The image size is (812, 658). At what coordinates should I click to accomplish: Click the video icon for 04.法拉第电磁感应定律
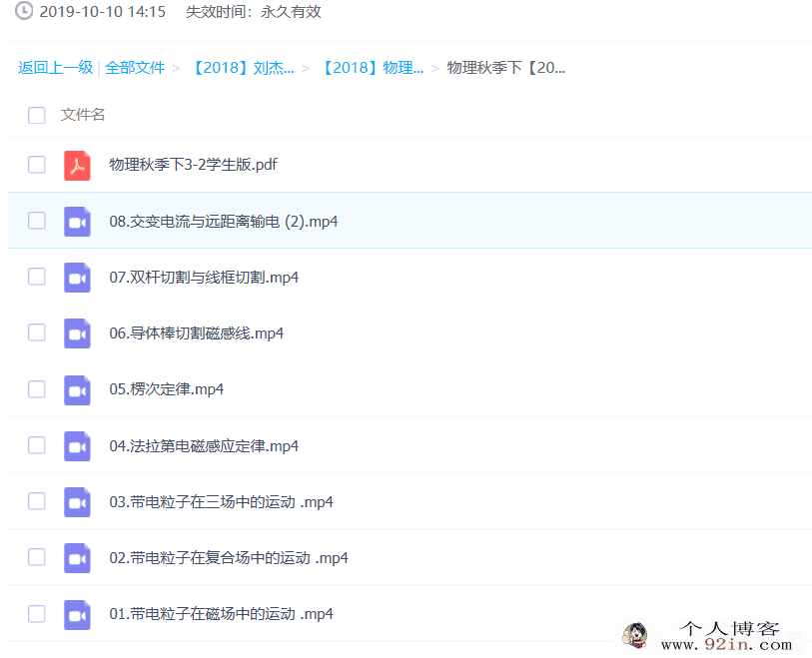pos(77,445)
